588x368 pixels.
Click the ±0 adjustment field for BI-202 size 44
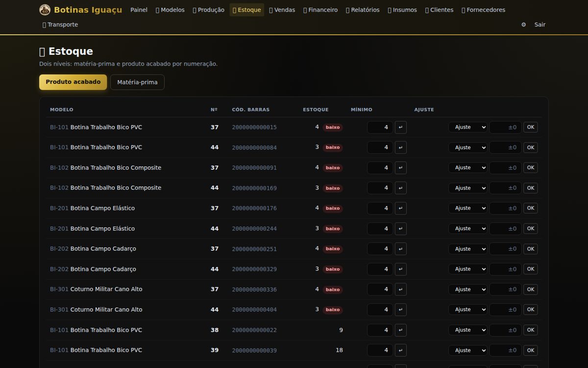(x=506, y=269)
